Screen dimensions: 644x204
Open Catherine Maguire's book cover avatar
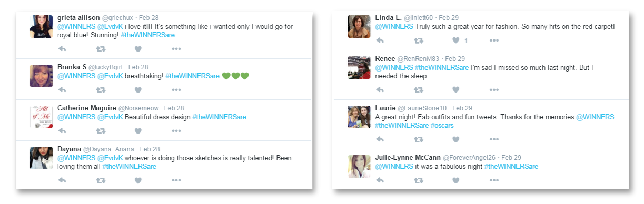42,117
